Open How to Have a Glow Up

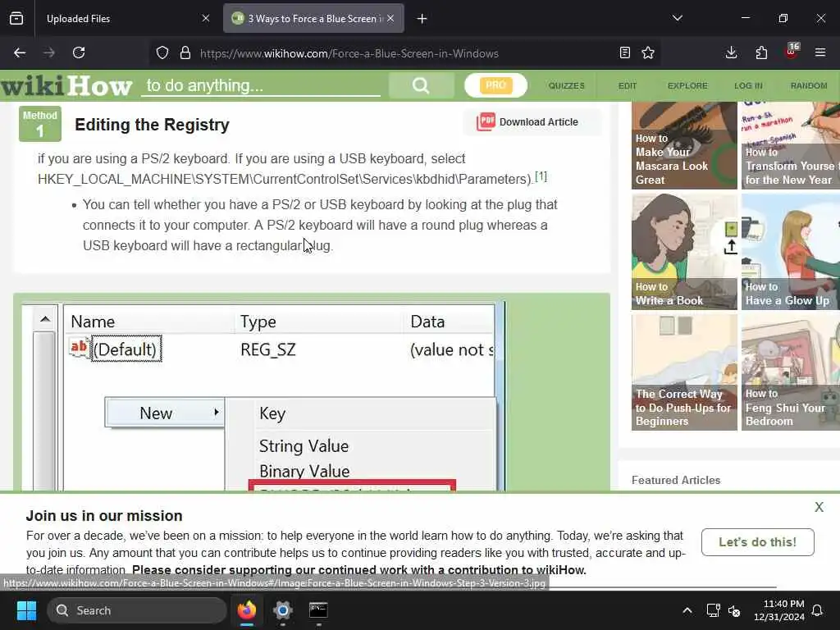point(791,252)
